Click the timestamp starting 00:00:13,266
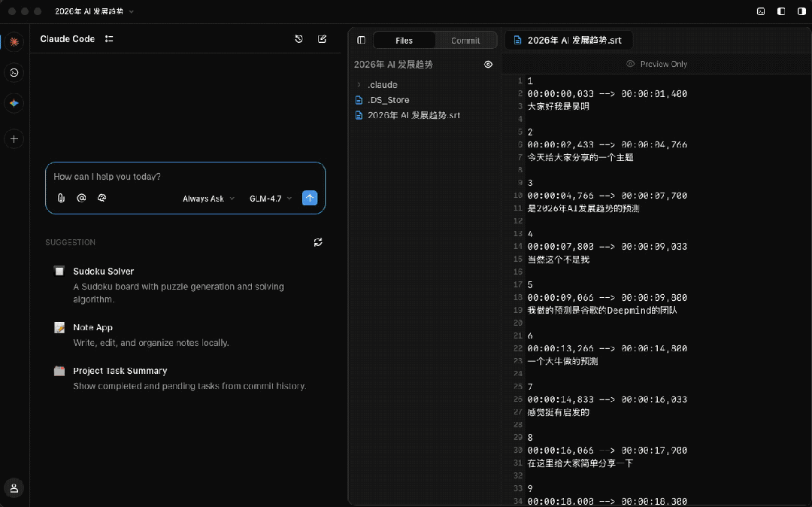812x507 pixels. coord(607,348)
